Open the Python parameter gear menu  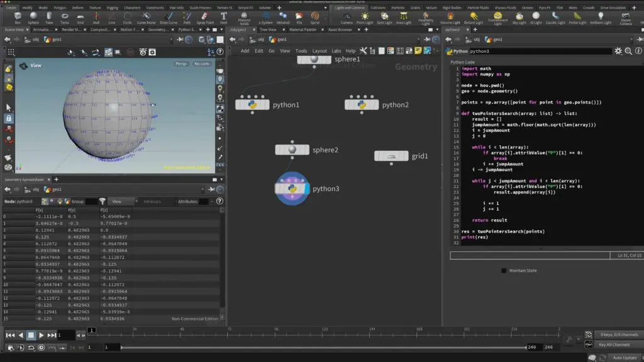pos(619,51)
